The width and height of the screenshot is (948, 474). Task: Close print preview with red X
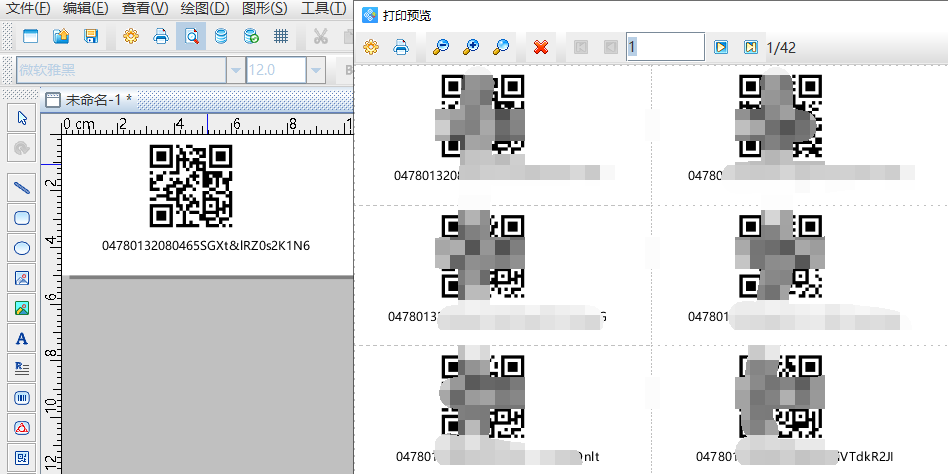(541, 47)
